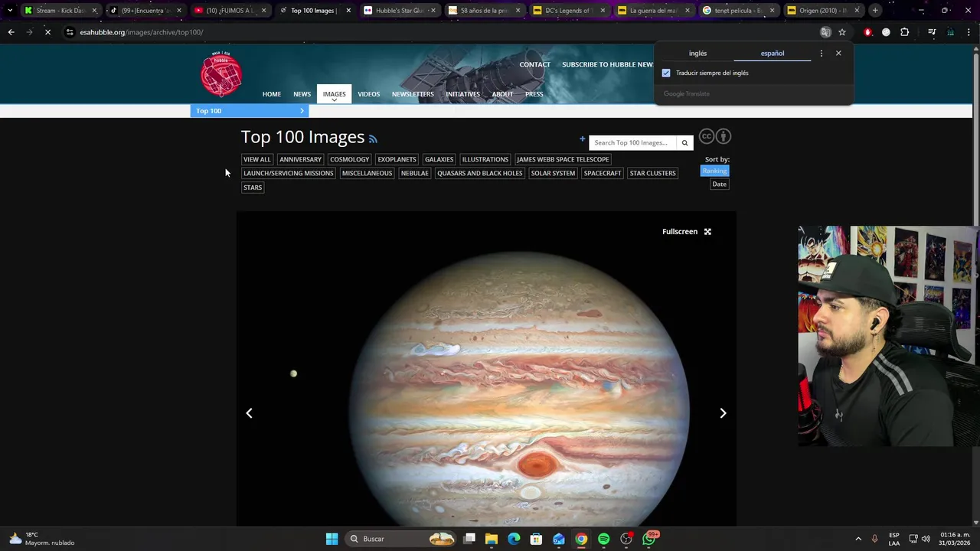
Task: Filter by STAR CLUSTERS category
Action: pyautogui.click(x=652, y=173)
